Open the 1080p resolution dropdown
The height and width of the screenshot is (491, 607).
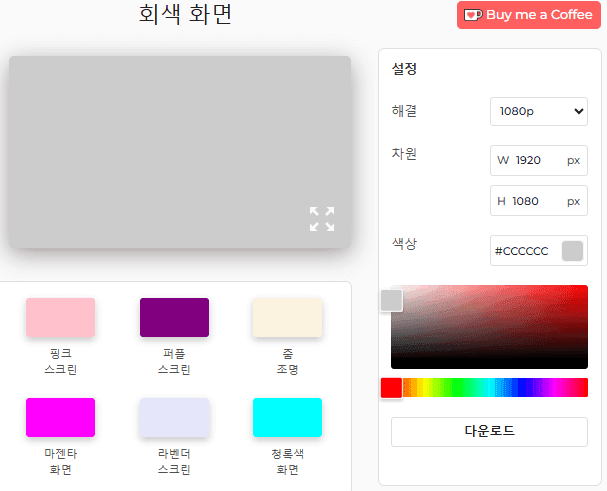click(538, 111)
